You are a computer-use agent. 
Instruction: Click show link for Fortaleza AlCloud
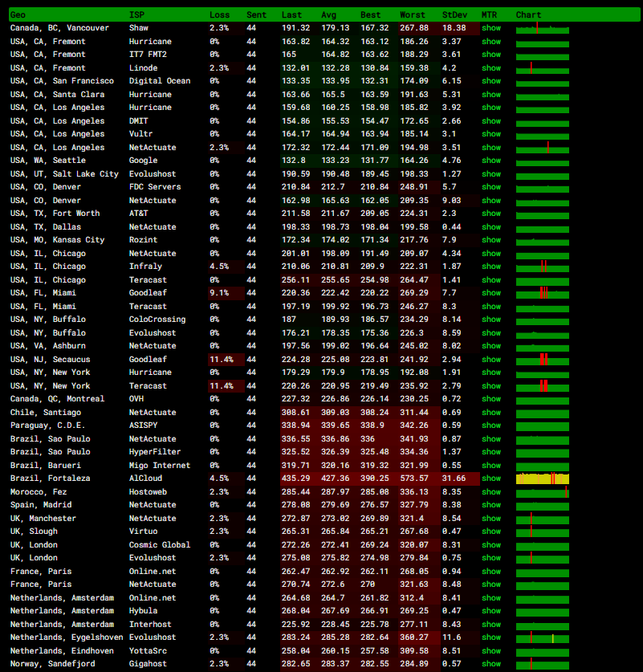click(490, 479)
